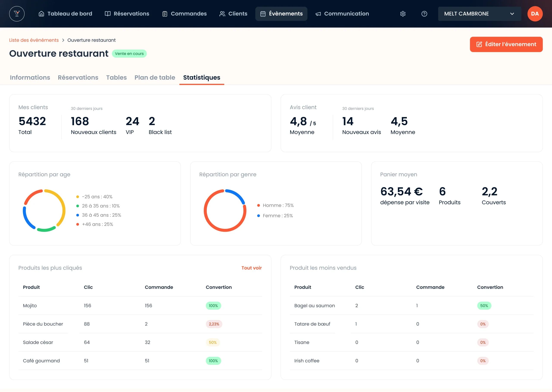Switch to the Informations tab
The image size is (552, 392).
[x=30, y=78]
